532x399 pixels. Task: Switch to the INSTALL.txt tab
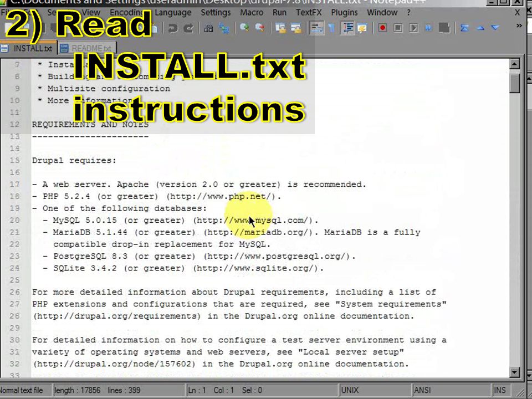click(x=28, y=48)
